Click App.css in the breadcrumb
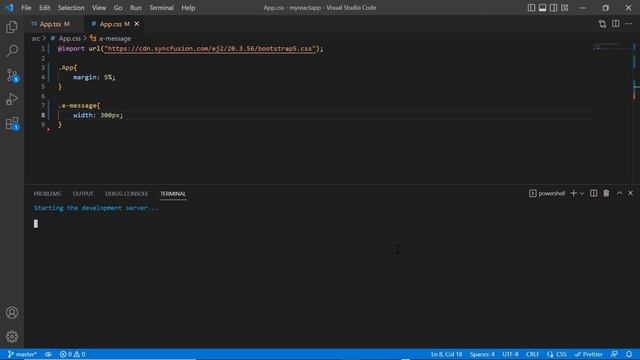This screenshot has width=640, height=360. [x=69, y=38]
